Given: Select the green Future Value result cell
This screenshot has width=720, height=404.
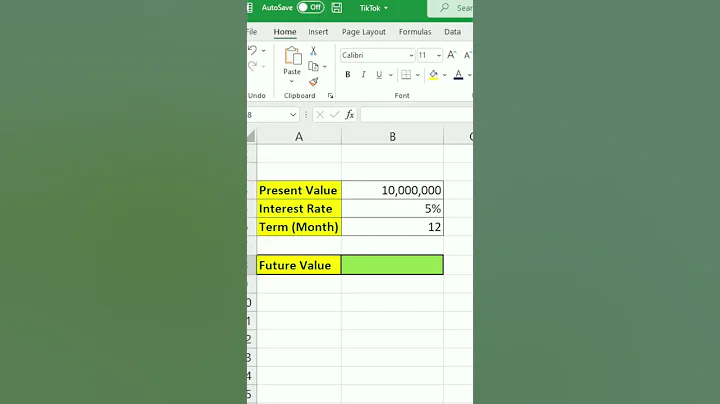Looking at the screenshot, I should (393, 265).
